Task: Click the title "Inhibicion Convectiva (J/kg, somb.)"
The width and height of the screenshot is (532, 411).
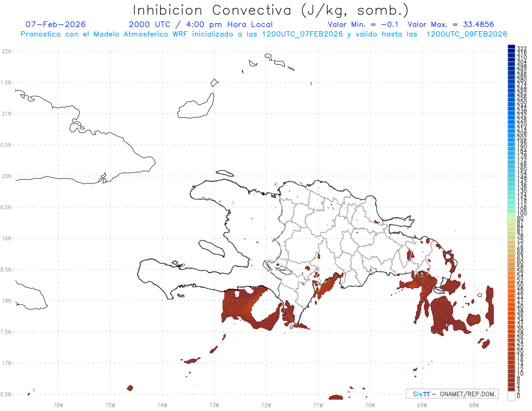Action: point(270,11)
